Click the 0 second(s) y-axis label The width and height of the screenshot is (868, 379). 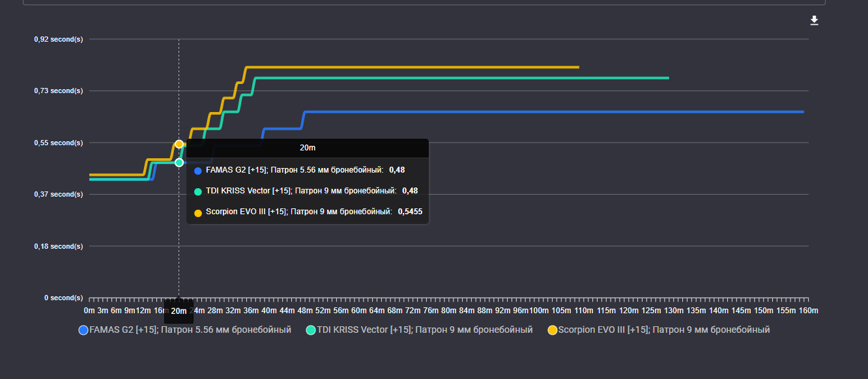click(64, 298)
